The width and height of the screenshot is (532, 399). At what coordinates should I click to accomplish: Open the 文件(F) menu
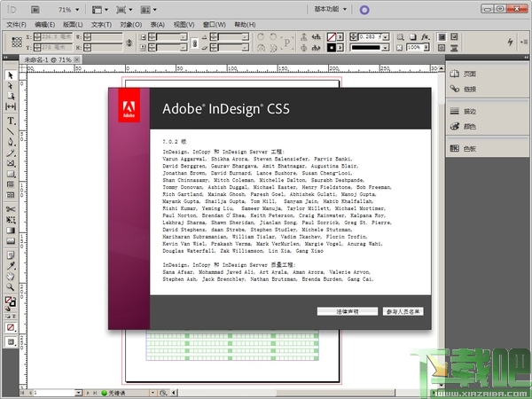coord(16,25)
